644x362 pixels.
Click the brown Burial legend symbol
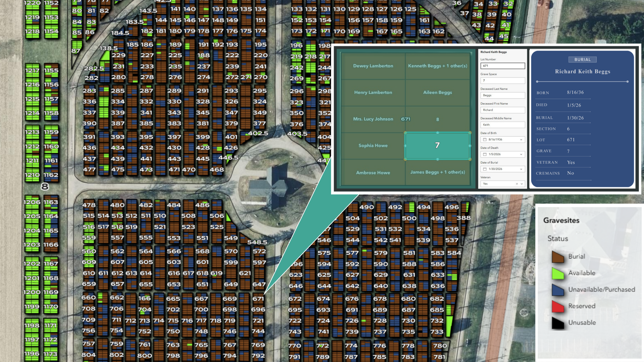[558, 257]
